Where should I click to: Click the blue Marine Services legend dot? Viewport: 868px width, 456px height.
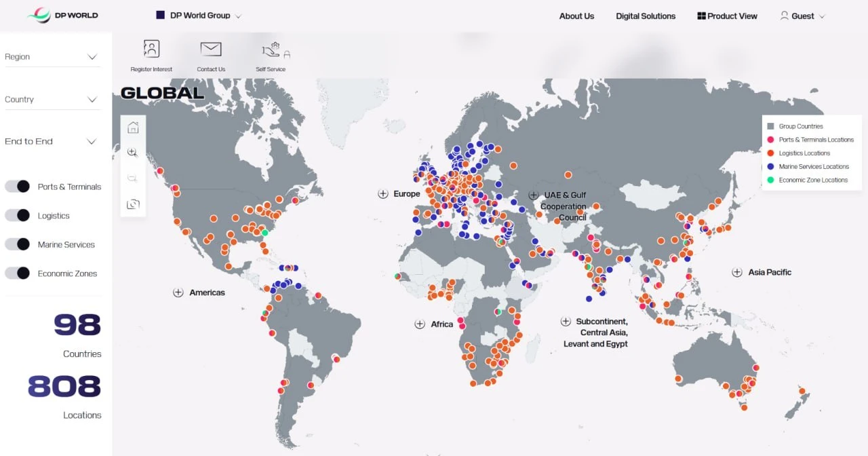pos(770,166)
